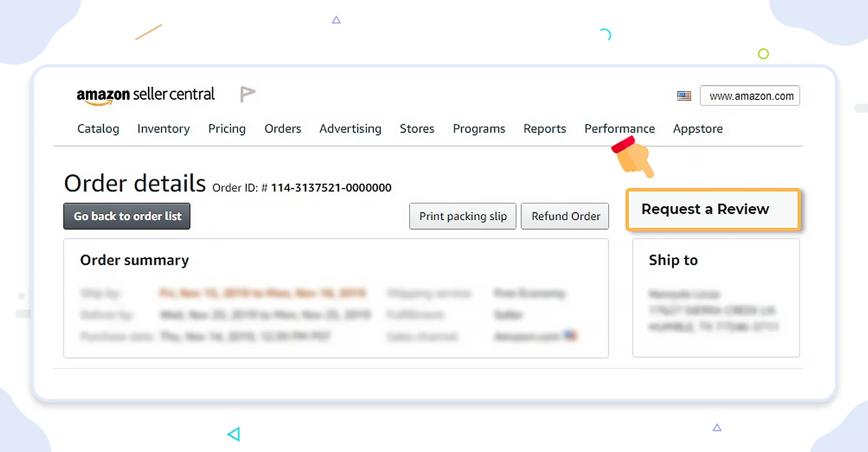Navigate to the Advertising section
Screen dimensions: 868x452
(350, 129)
